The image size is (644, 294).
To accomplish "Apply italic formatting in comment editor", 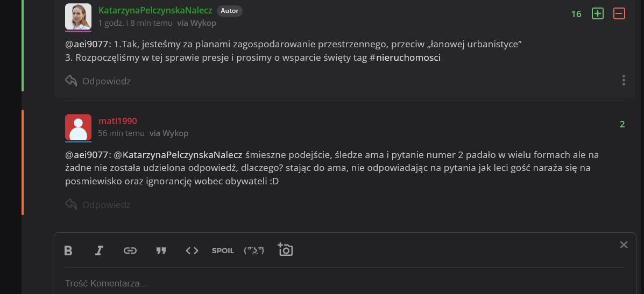I will 99,250.
